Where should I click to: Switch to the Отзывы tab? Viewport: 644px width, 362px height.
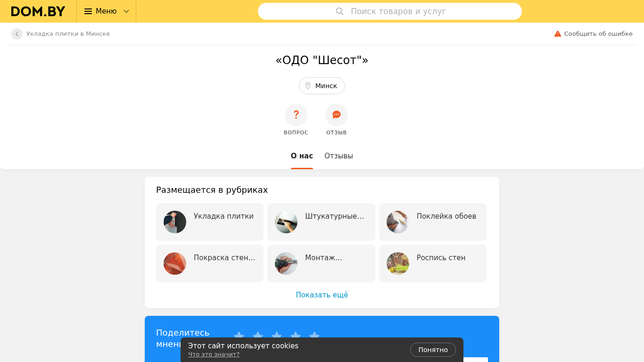339,156
